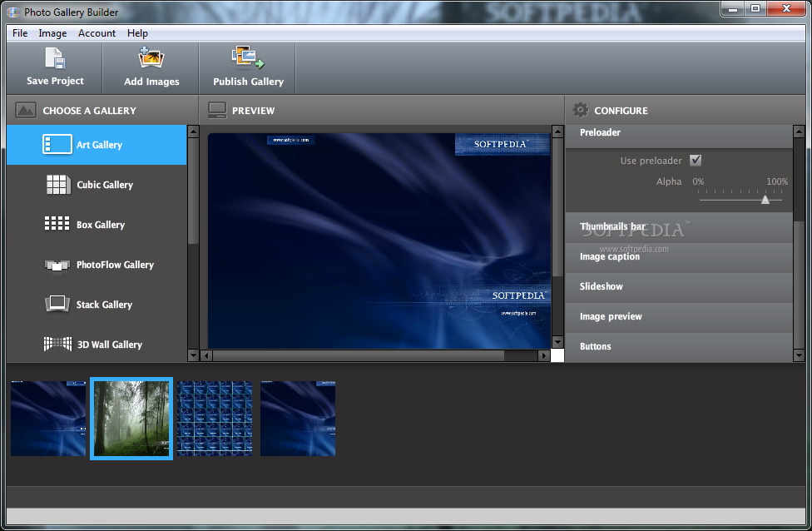This screenshot has width=812, height=531.
Task: Choose the PhotoFlow Gallery label
Action: click(x=115, y=265)
